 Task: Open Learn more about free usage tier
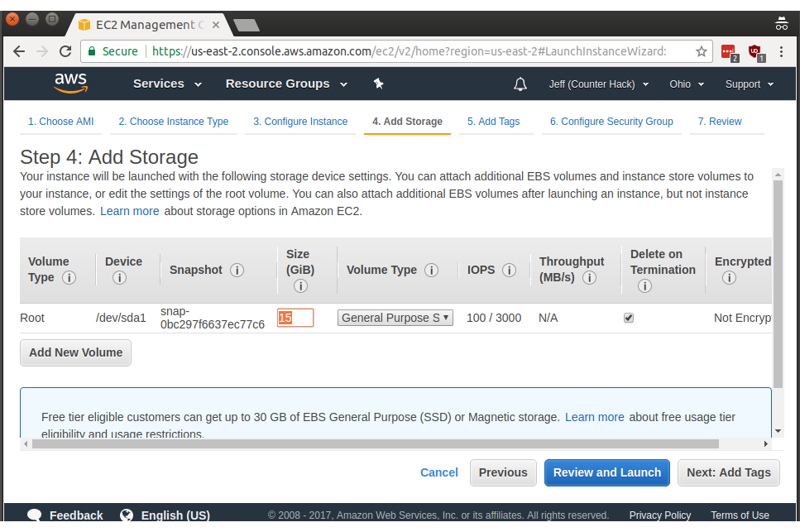594,417
